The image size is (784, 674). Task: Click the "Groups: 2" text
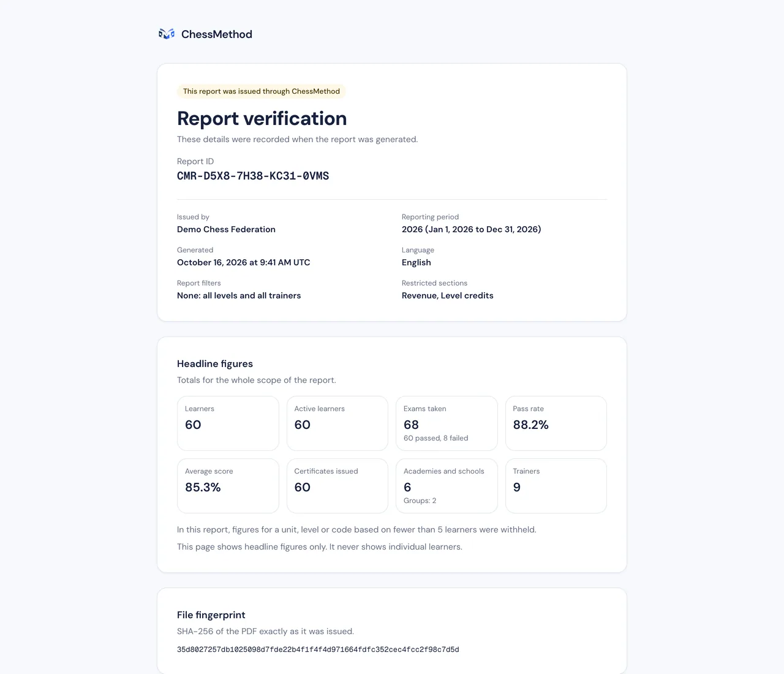pyautogui.click(x=420, y=501)
